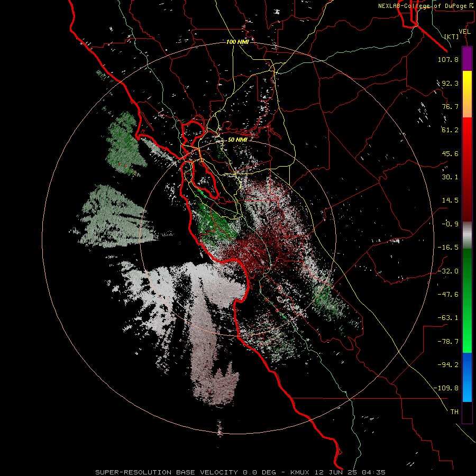Select the -16.5 legend value

point(448,248)
